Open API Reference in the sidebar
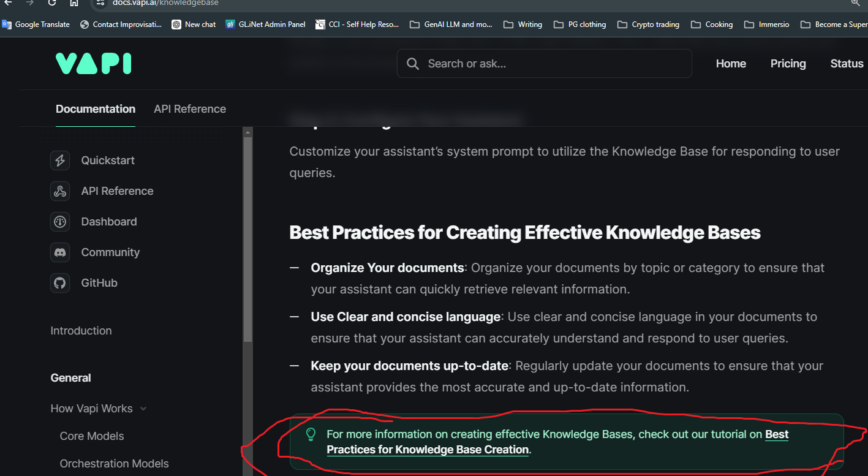The width and height of the screenshot is (868, 476). tap(117, 191)
